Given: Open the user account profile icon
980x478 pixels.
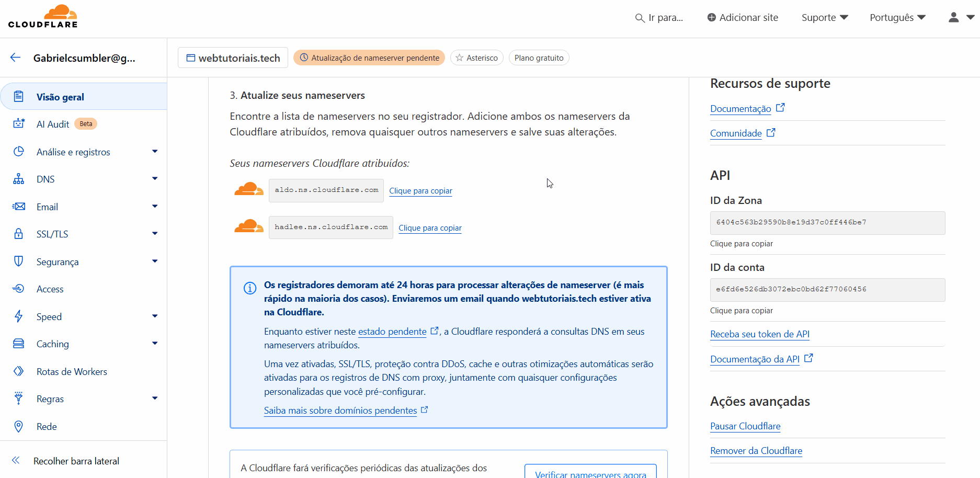Looking at the screenshot, I should 954,17.
